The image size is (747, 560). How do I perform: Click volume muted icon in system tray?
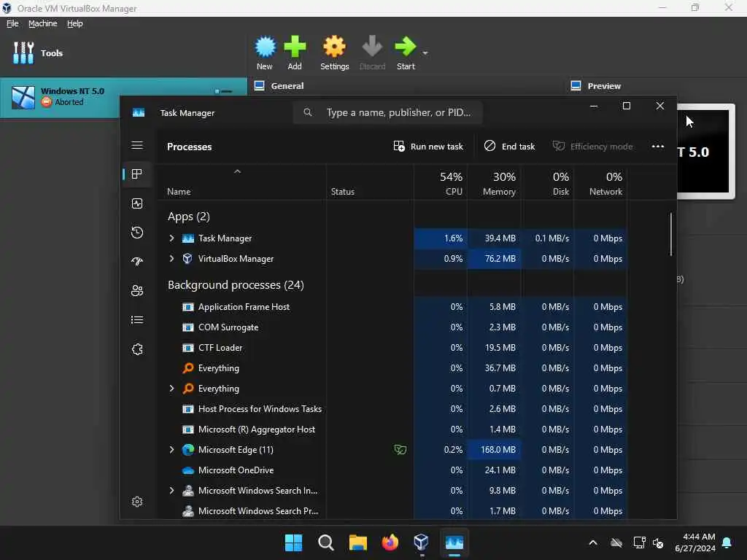point(658,542)
